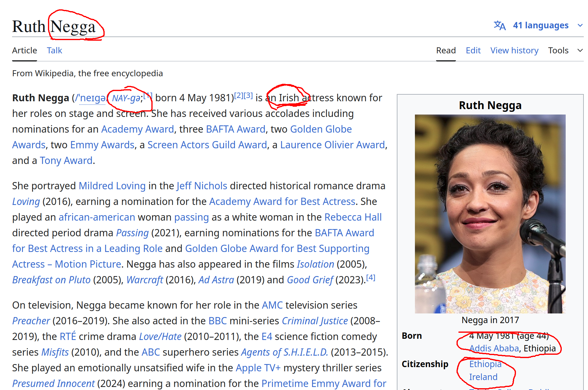Open the Agents of S.H.I.E.L.D. link
The height and width of the screenshot is (390, 588).
(284, 352)
